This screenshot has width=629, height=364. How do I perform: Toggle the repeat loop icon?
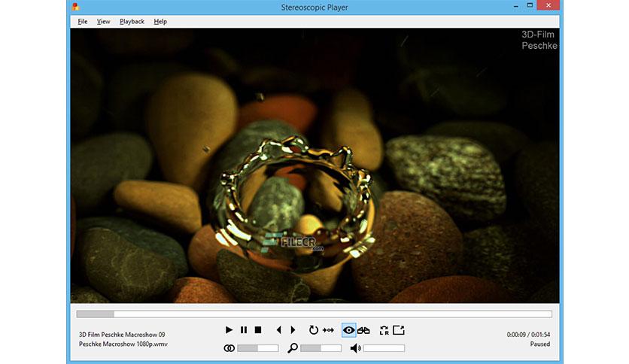point(313,330)
